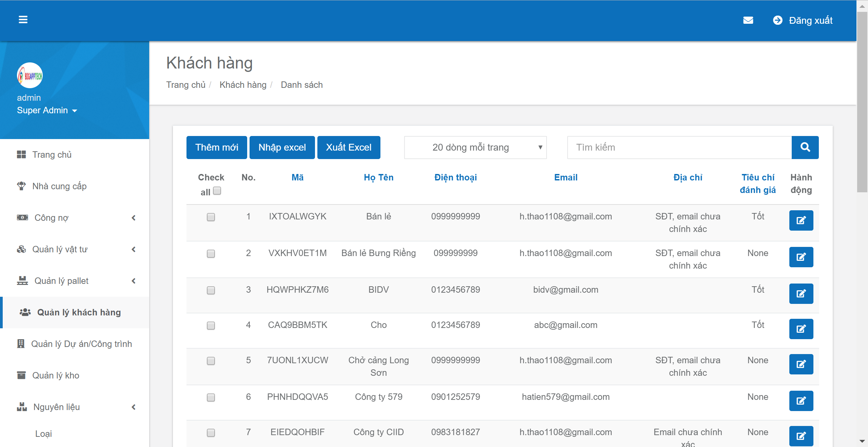The height and width of the screenshot is (447, 868).
Task: Open the mail envelope icon
Action: point(748,20)
